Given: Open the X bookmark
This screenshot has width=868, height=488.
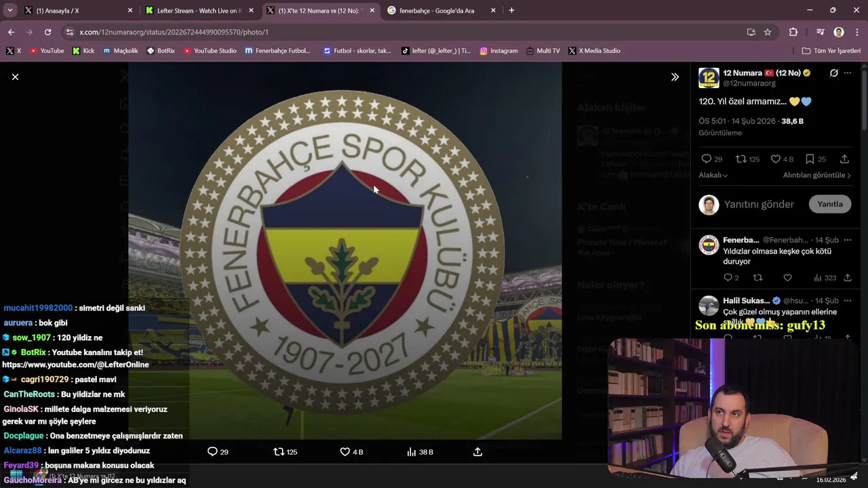Looking at the screenshot, I should [x=14, y=51].
